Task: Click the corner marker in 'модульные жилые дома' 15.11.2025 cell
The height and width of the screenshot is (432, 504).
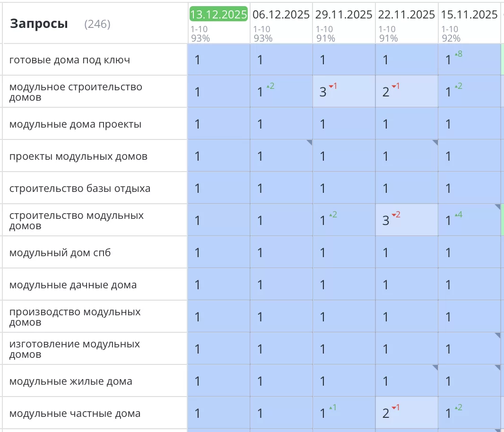Action: pos(497,367)
